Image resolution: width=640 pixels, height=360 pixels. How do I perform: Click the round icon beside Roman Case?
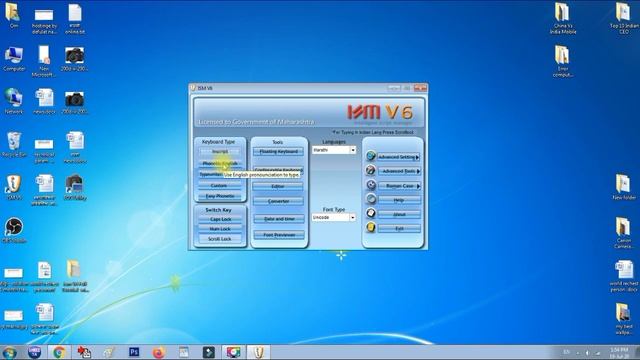pyautogui.click(x=371, y=185)
